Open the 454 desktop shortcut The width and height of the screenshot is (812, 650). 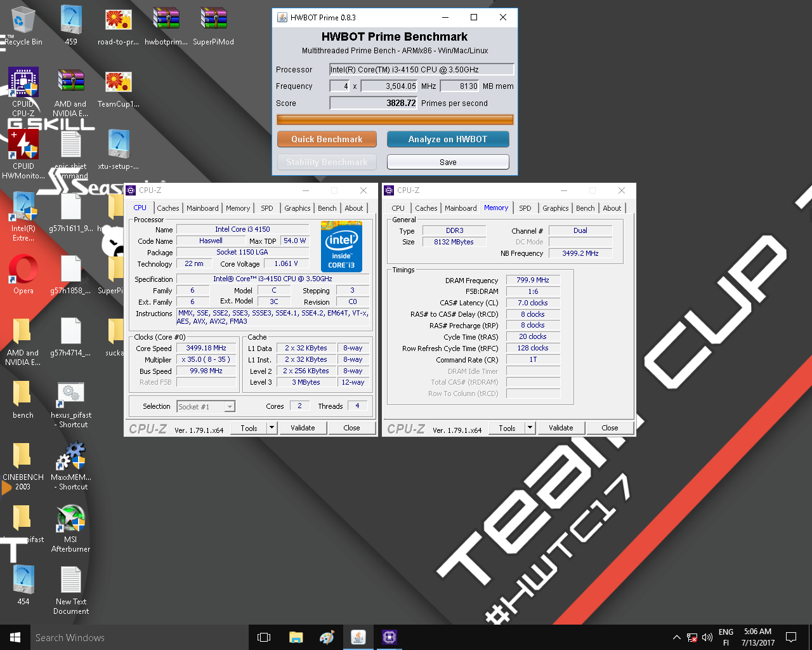(x=23, y=585)
